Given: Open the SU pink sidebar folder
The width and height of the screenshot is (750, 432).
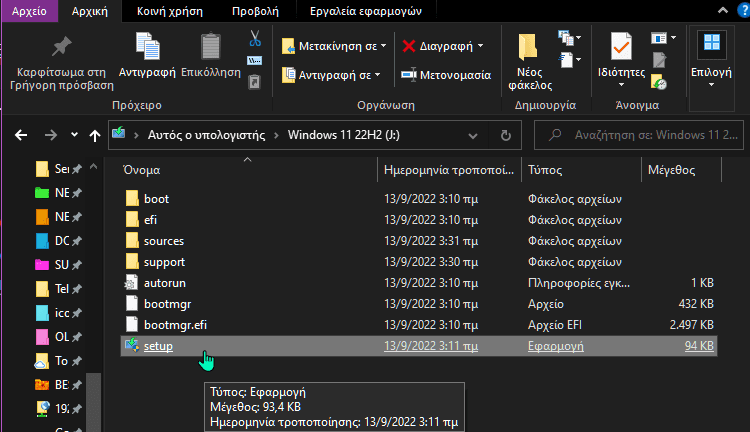Looking at the screenshot, I should point(58,265).
